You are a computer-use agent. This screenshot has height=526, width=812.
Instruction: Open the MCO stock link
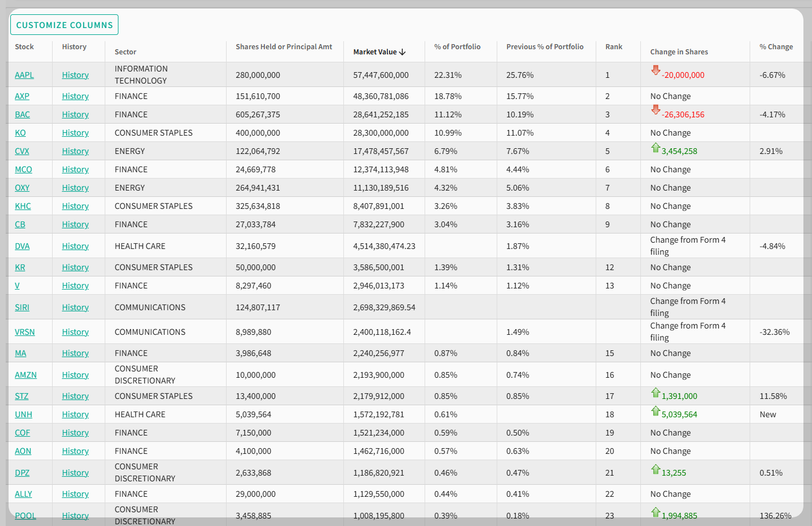pos(23,169)
